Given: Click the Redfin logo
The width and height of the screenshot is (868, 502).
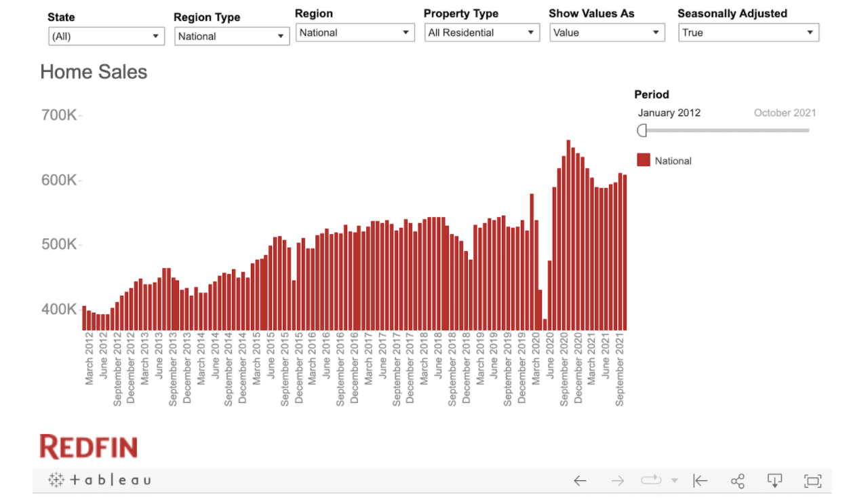Looking at the screenshot, I should click(x=88, y=447).
